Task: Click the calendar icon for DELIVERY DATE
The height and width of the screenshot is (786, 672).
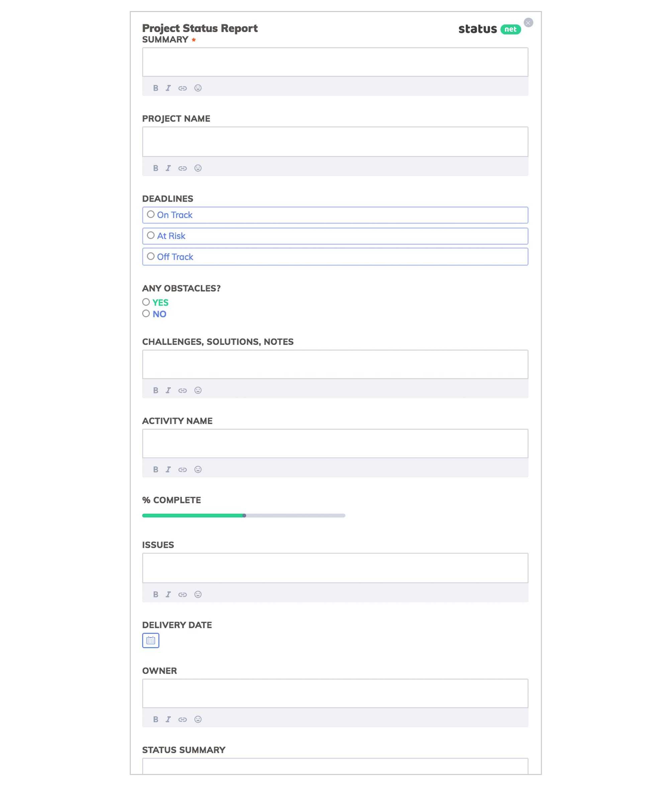Action: pyautogui.click(x=151, y=640)
